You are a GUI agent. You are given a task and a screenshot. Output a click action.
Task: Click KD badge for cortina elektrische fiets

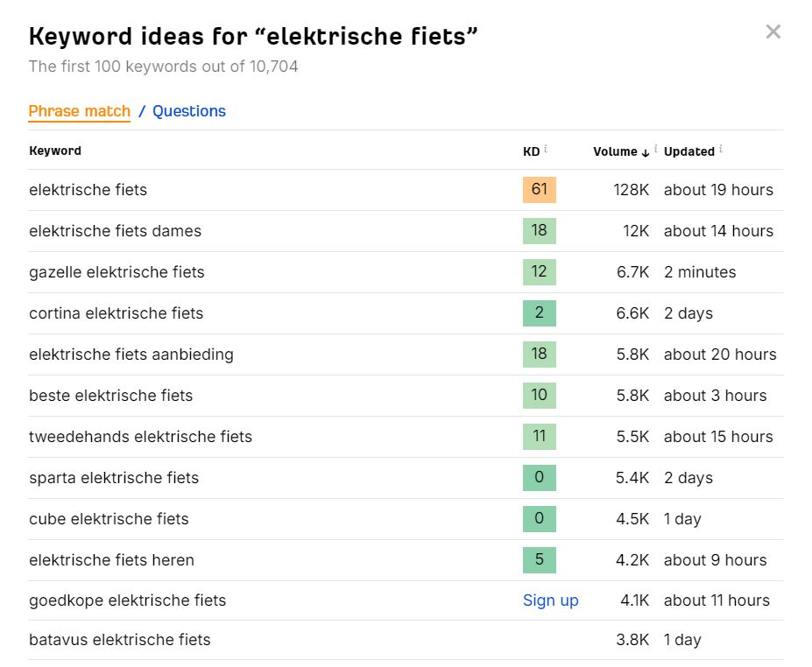[x=539, y=313]
